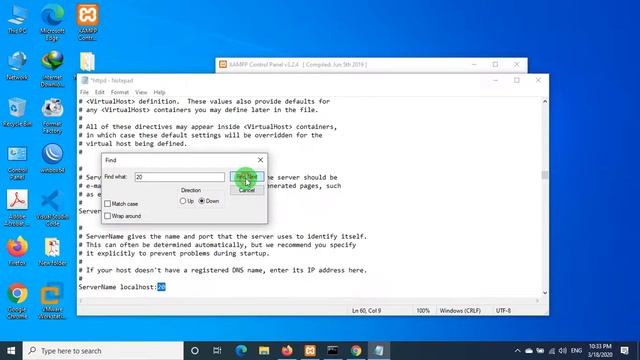Open Task View on taskbar
Viewport: 640px width, 360px height.
click(x=217, y=351)
